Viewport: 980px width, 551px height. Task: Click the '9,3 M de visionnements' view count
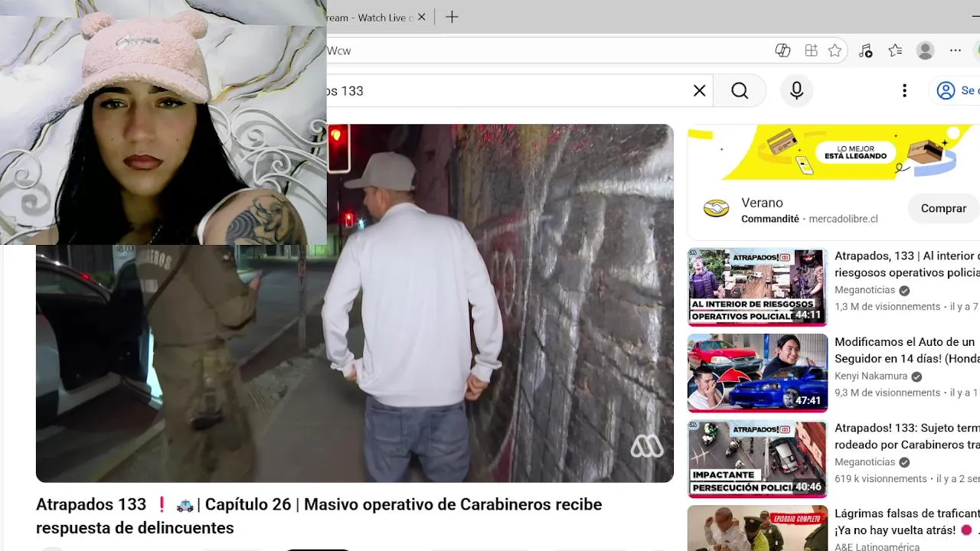887,393
